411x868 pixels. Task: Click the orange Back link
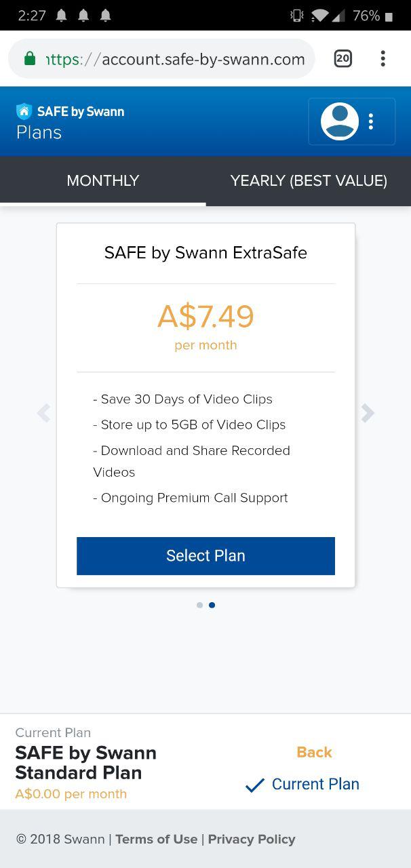[314, 752]
